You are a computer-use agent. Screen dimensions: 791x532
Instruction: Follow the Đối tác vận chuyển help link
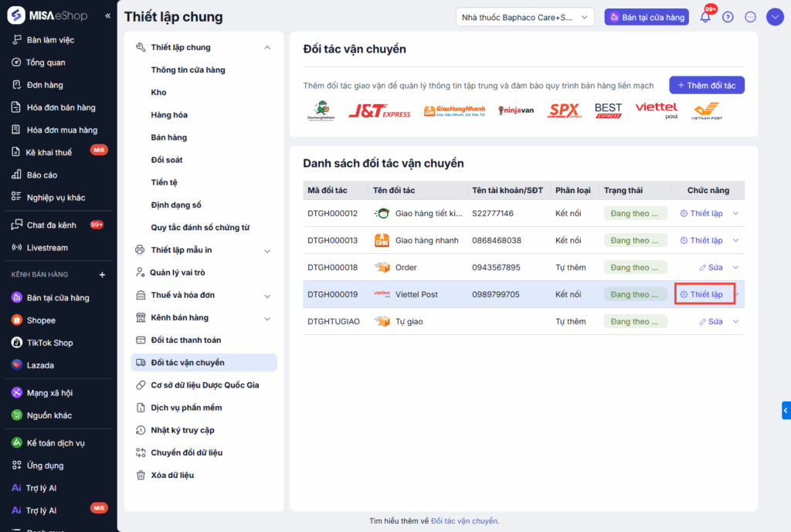tap(464, 521)
